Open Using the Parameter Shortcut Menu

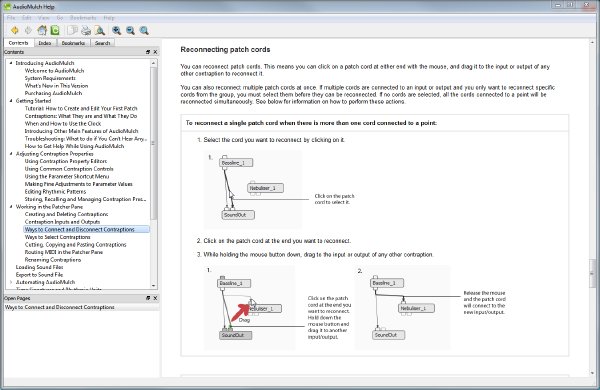67,176
